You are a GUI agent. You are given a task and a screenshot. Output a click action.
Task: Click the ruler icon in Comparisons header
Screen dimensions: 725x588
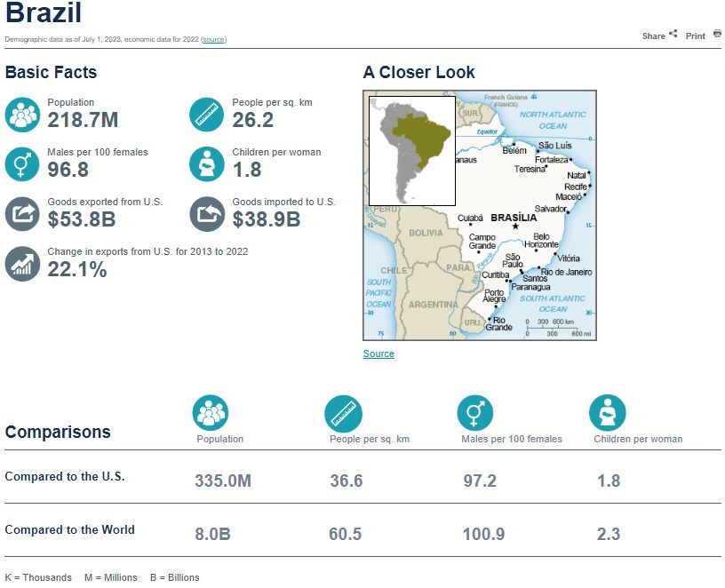(343, 413)
